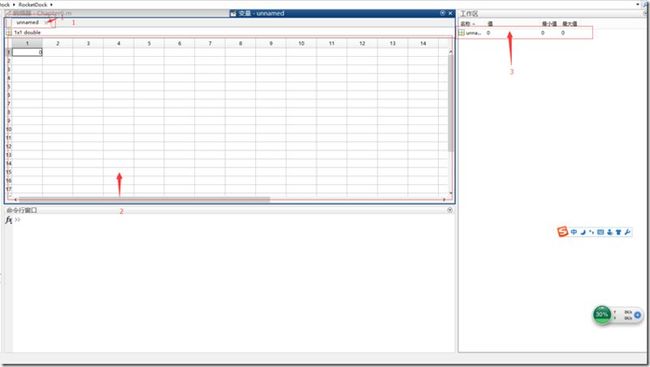Click scroll-right arrow of variable grid
The height and width of the screenshot is (367, 650).
[x=444, y=199]
